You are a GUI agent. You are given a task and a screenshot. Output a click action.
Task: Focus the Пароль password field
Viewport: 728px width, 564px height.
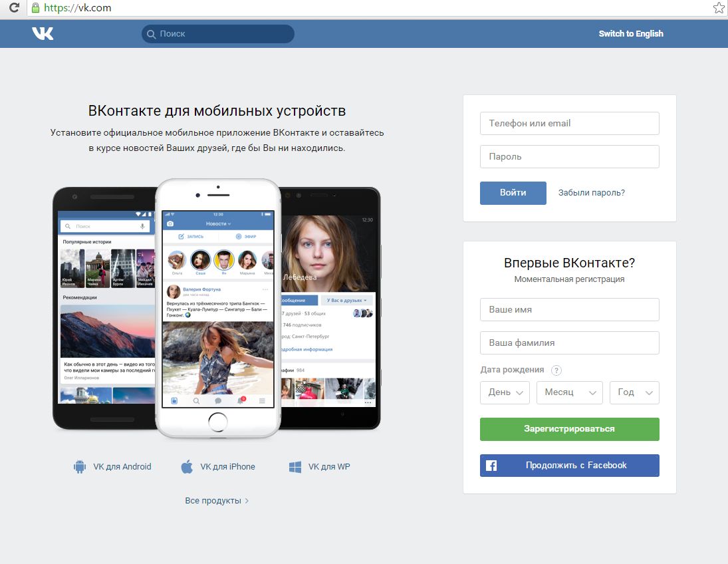click(569, 157)
